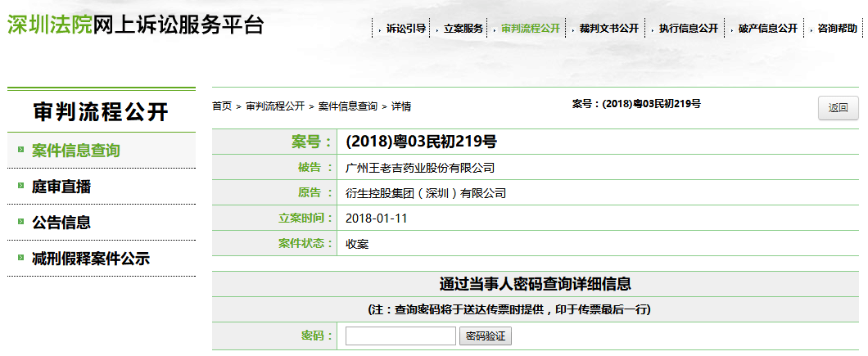Focus the 密码 input field
Screen dimensions: 868x356
click(x=400, y=336)
